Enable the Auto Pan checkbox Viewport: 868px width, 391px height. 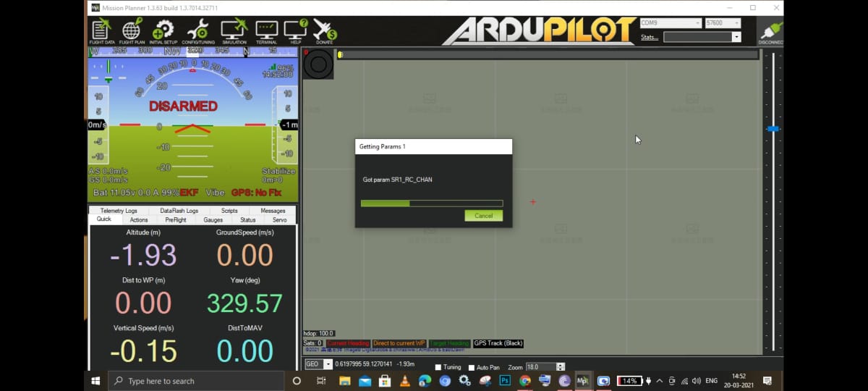[x=472, y=368]
